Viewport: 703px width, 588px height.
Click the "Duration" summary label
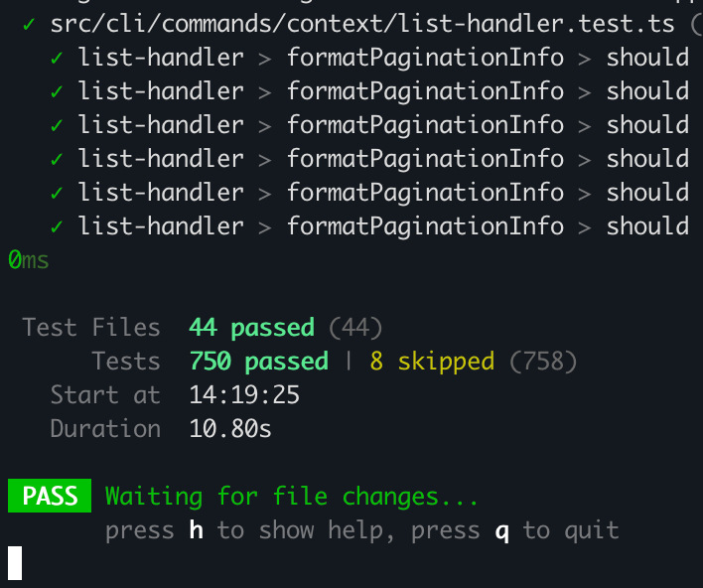click(105, 429)
